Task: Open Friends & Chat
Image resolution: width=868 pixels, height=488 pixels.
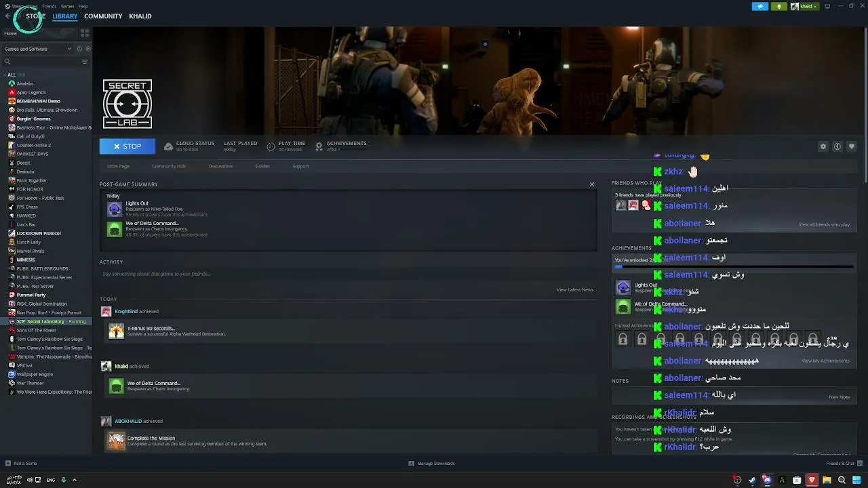Action: 844,464
